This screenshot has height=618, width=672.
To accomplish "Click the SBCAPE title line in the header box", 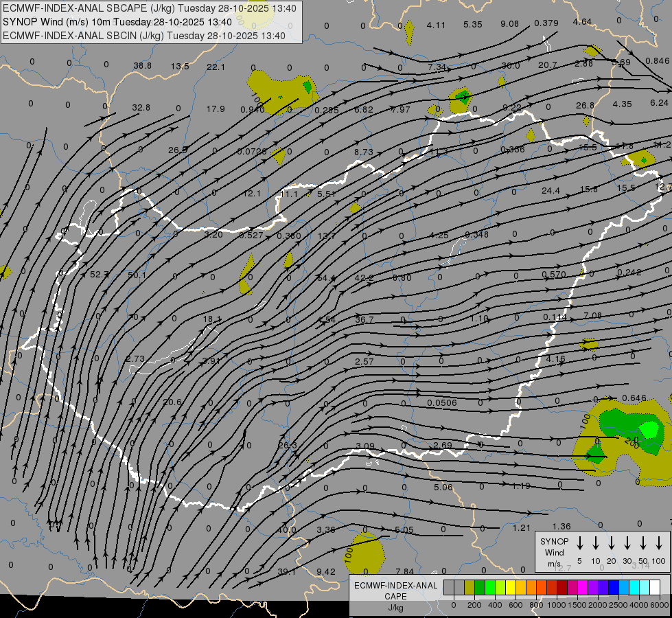I will click(x=150, y=8).
